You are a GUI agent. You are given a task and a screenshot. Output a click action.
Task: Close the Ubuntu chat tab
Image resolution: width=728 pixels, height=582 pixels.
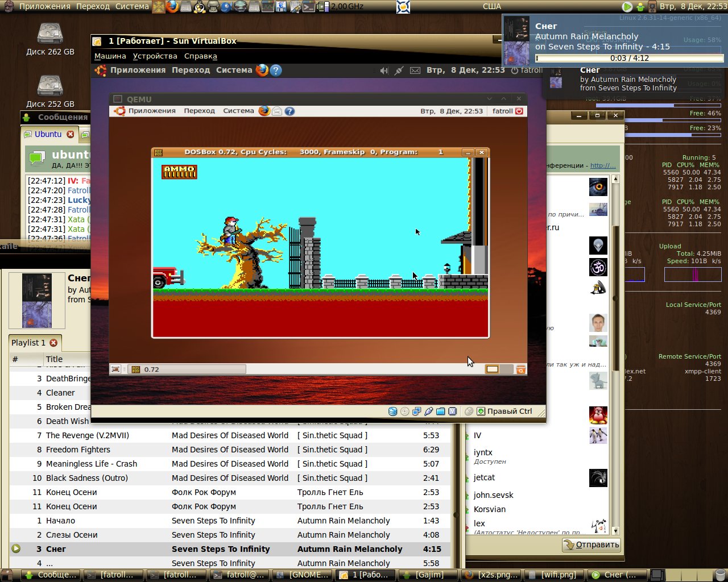coord(71,135)
